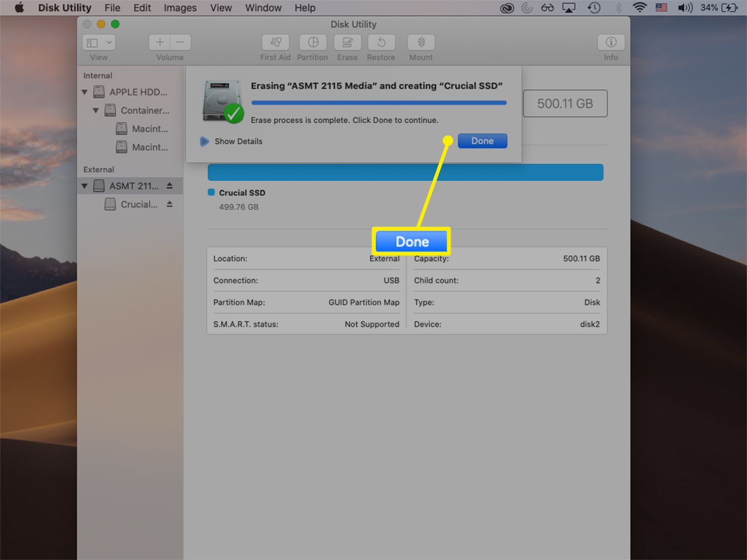Screen dimensions: 747x560
Task: Open the File menu
Action: [112, 8]
